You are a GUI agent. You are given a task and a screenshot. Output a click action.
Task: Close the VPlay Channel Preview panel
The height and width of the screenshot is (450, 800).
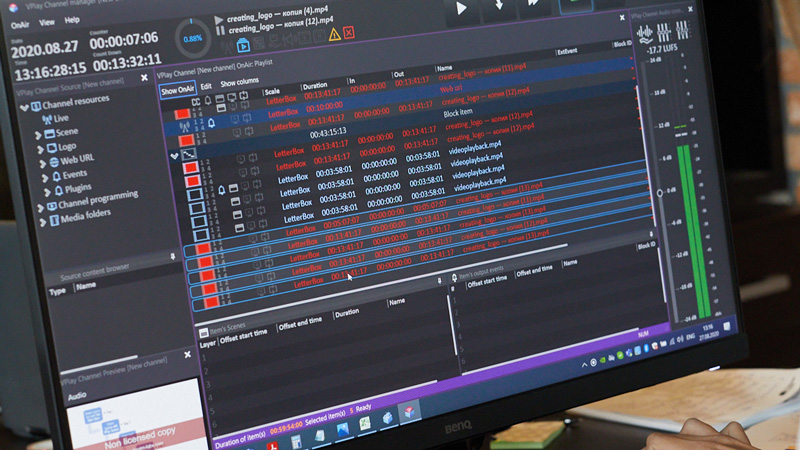(188, 354)
